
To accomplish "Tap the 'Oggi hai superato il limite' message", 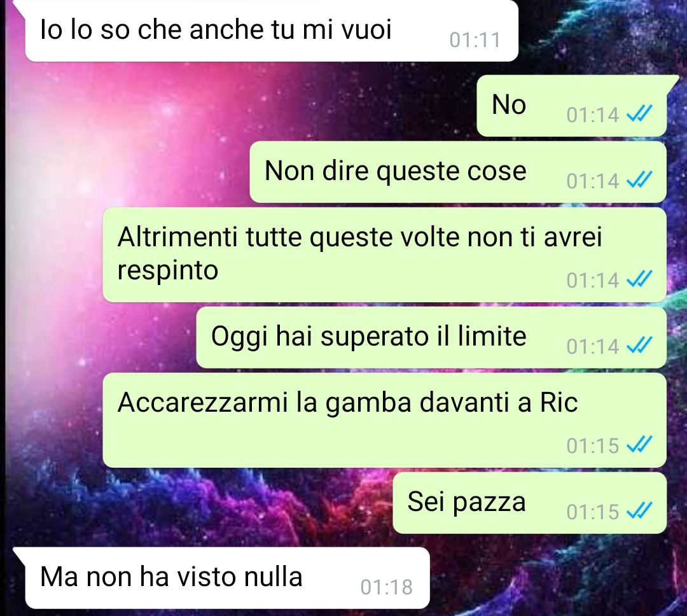I will point(431,337).
